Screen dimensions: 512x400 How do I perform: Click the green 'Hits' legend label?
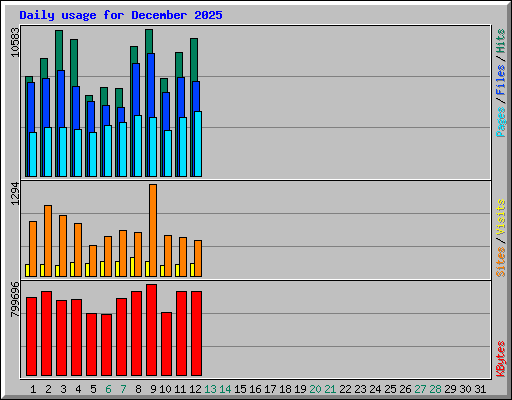[501, 41]
